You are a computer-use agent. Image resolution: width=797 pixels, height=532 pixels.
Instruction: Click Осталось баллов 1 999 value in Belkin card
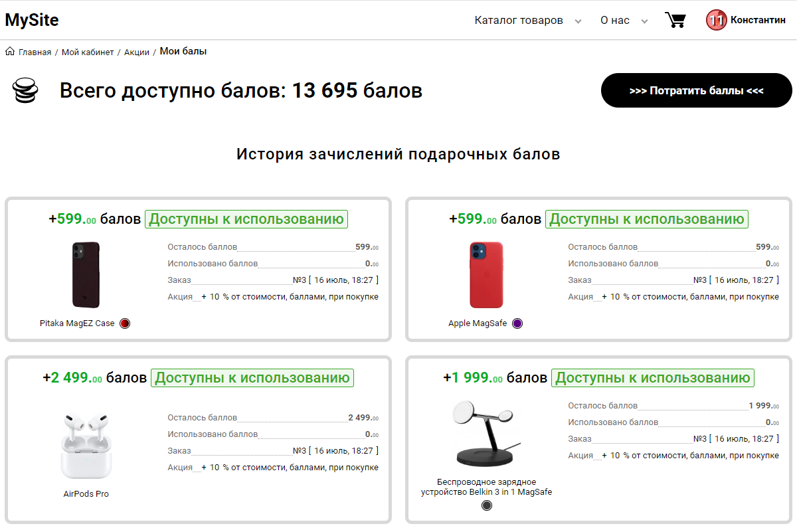pyautogui.click(x=764, y=406)
